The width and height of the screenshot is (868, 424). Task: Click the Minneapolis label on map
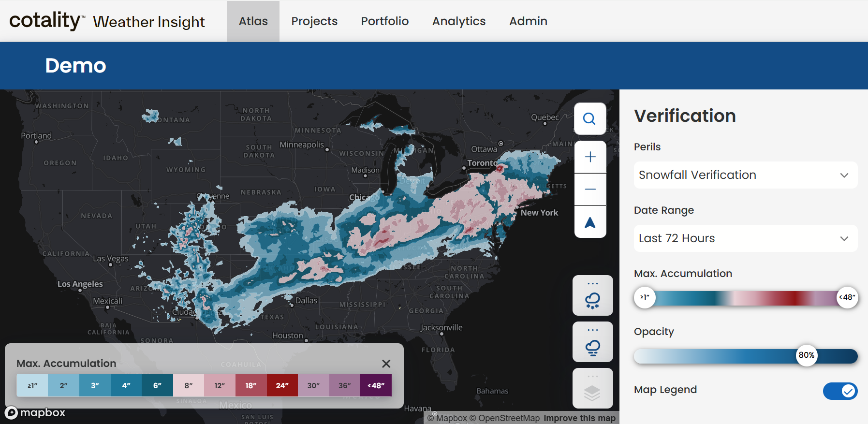(x=302, y=145)
